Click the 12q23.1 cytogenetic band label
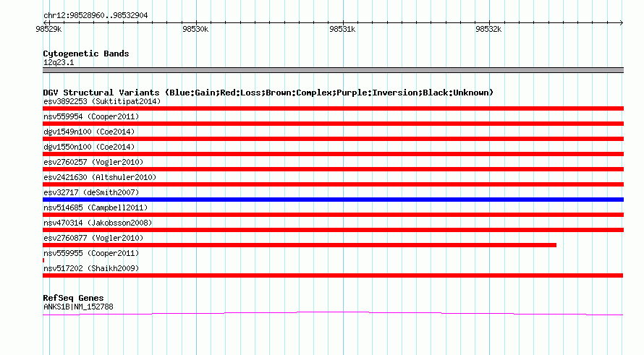 coord(59,62)
